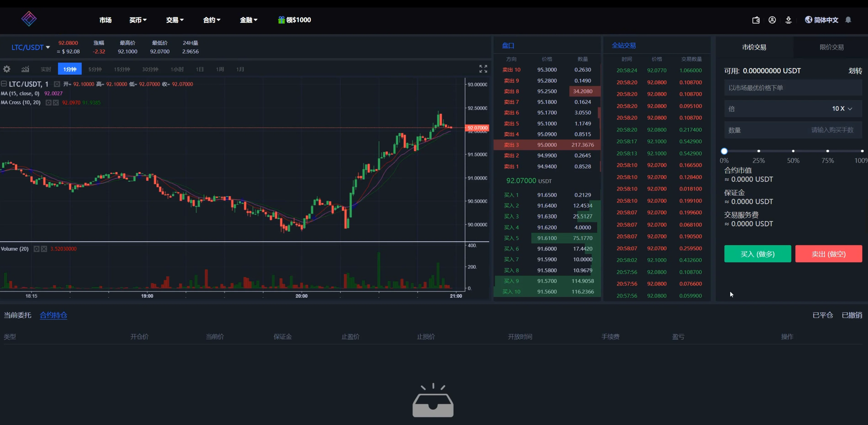Collapse the LTC/USDT chart legend
The width and height of the screenshot is (868, 425).
point(4,84)
